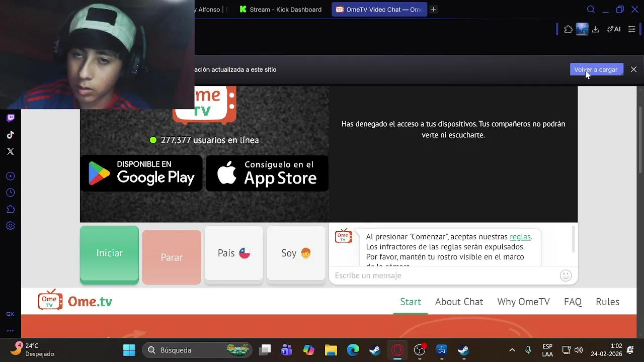
Task: Open Twitch in Opera GX sidebar
Action: (x=11, y=118)
